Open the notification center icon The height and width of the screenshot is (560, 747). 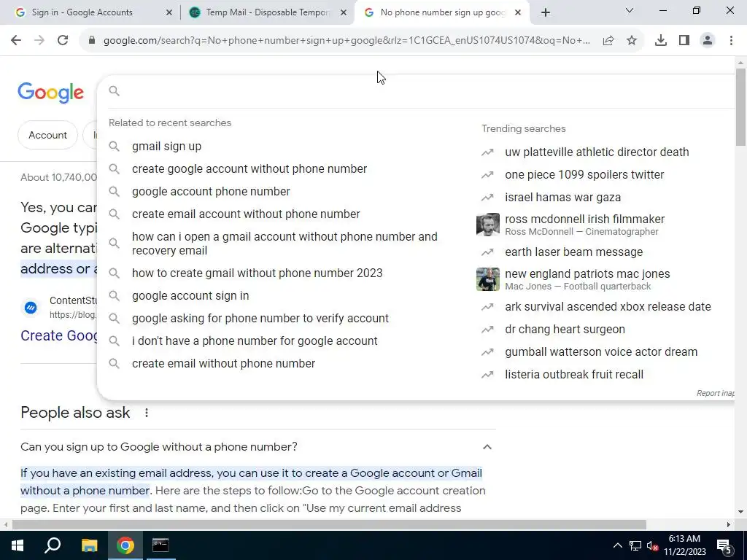[x=724, y=545]
